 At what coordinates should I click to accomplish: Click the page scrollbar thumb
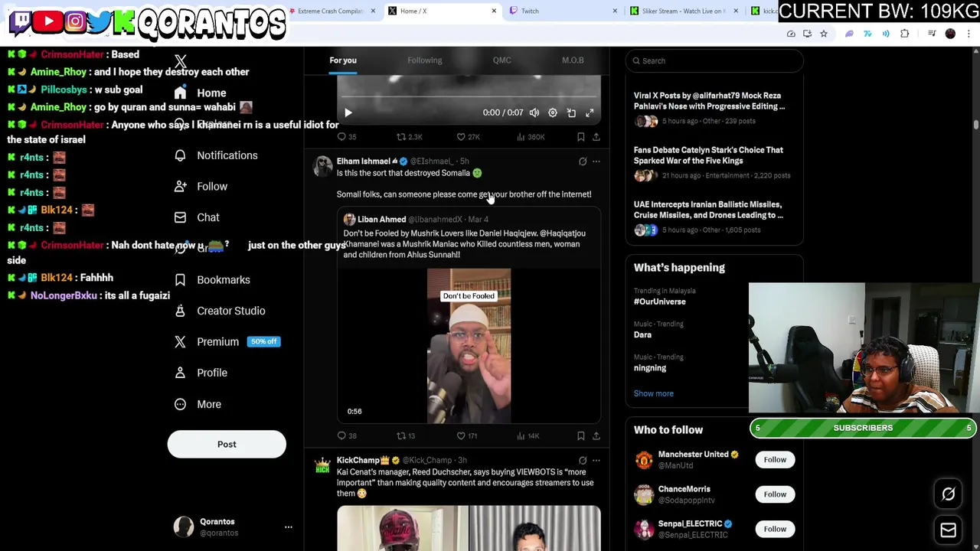coord(976,124)
